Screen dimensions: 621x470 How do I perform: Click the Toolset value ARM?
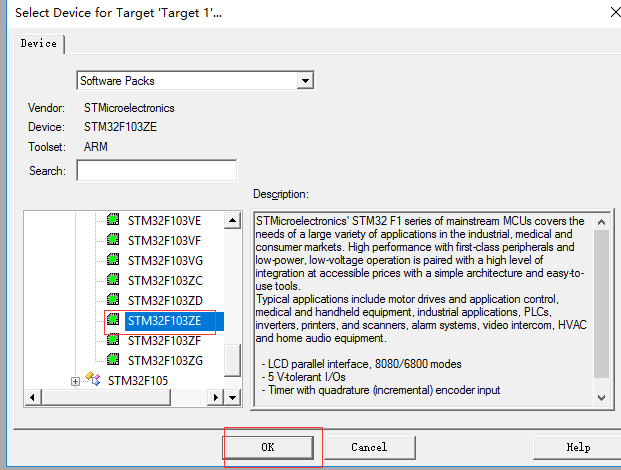[95, 147]
